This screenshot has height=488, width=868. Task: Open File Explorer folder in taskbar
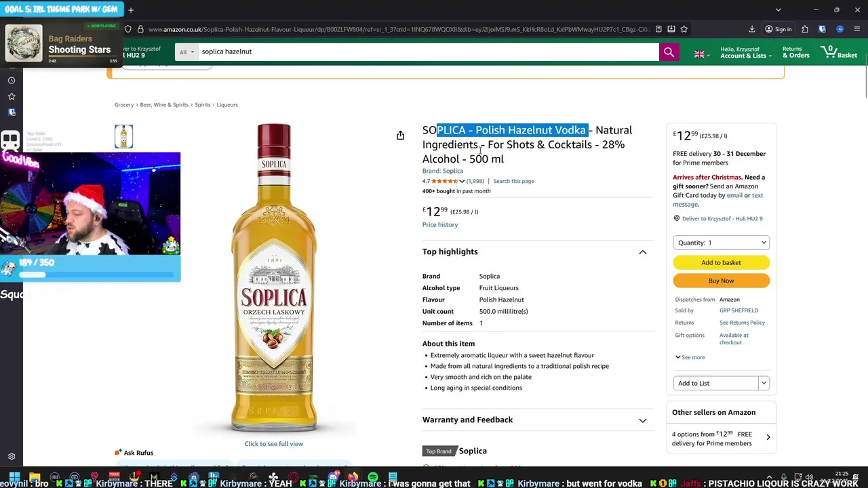coord(35,478)
